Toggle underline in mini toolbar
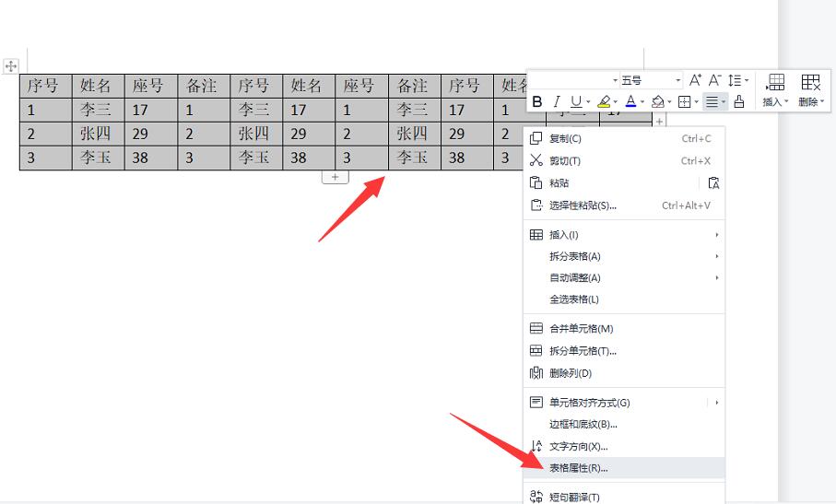Image resolution: width=836 pixels, height=504 pixels. 576,101
